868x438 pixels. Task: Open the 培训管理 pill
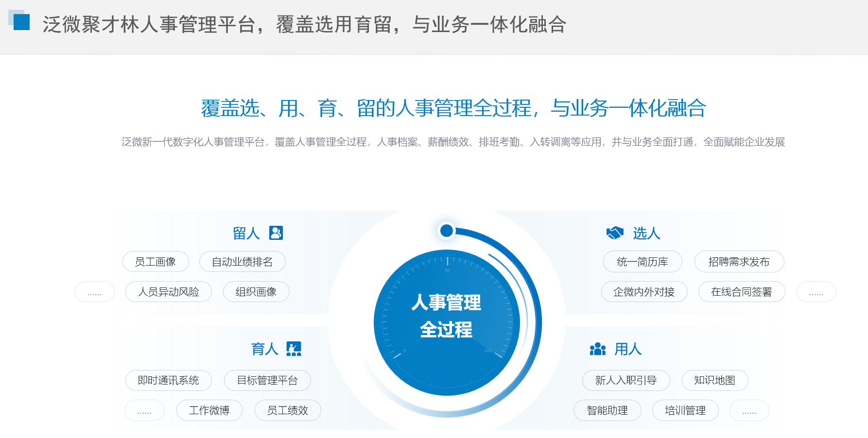685,410
